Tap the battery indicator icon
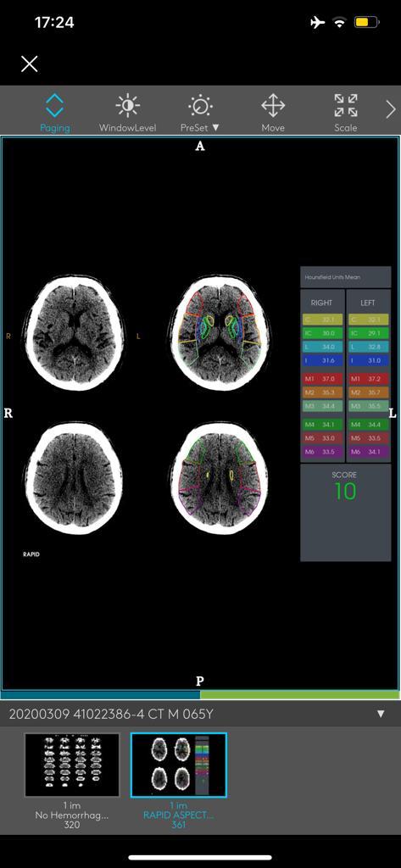The image size is (401, 868). (367, 23)
